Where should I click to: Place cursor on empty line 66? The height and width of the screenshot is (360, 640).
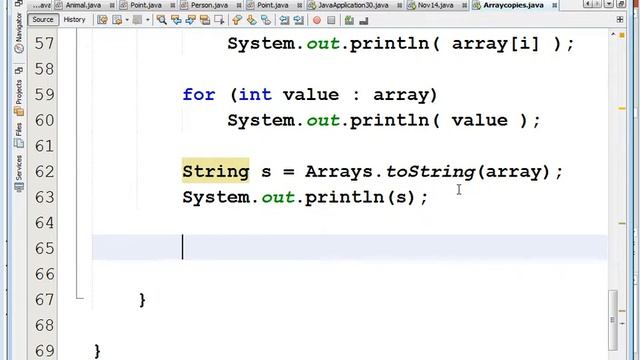[x=349, y=274]
